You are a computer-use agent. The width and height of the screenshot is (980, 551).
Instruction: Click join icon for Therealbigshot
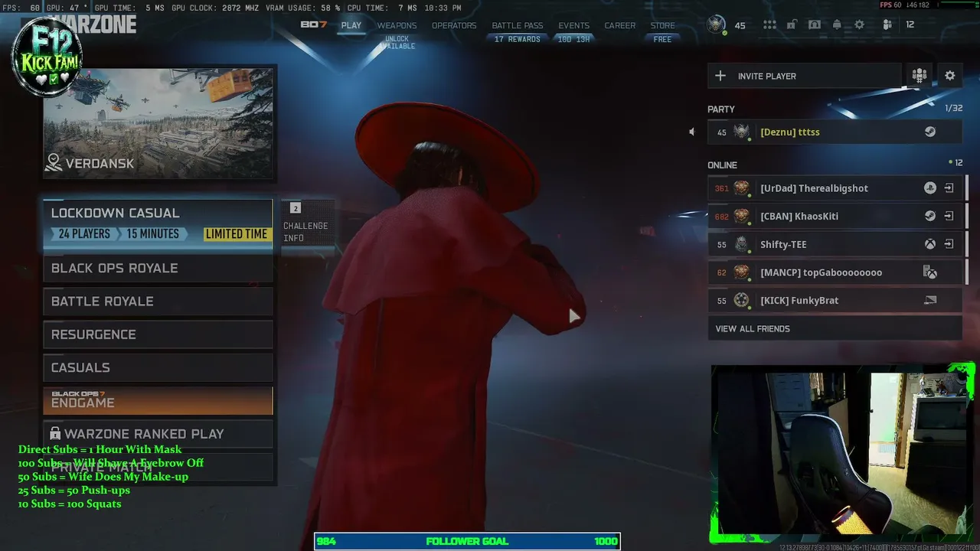[x=949, y=188]
